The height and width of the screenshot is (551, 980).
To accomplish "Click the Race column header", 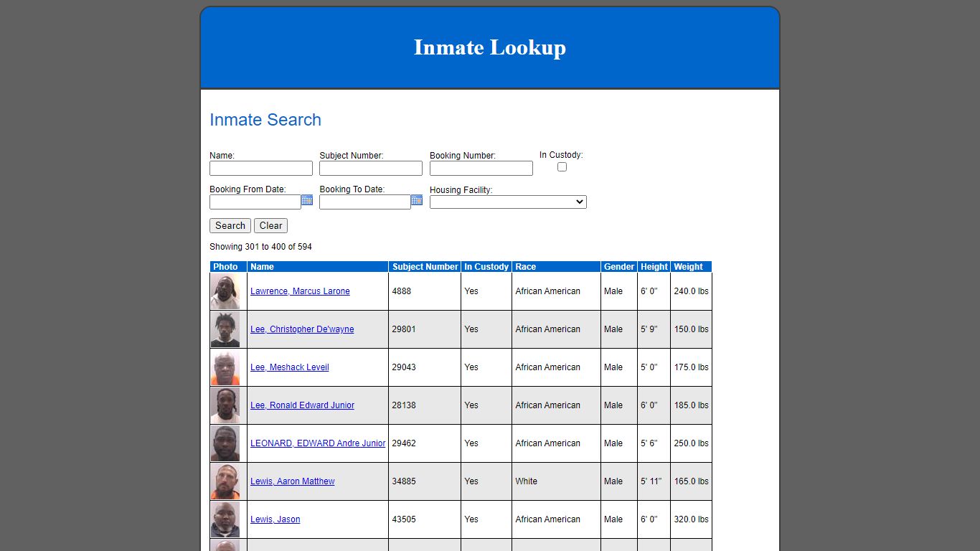I will coord(556,267).
